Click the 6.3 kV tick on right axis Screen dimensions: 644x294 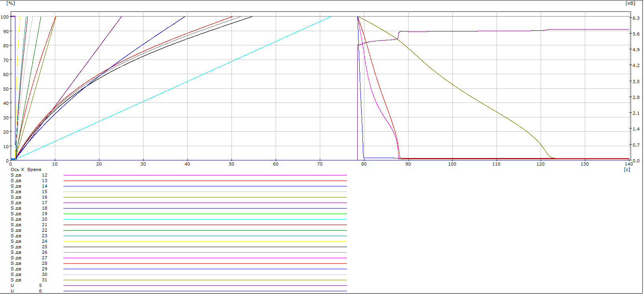tap(636, 18)
